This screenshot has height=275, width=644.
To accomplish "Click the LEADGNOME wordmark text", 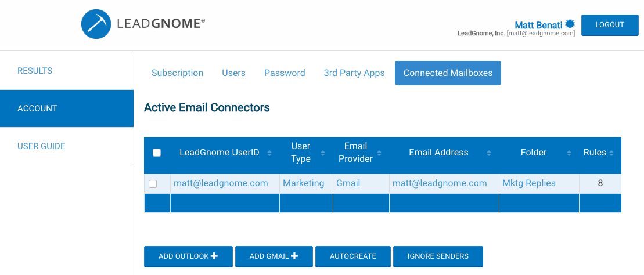I will pos(161,24).
